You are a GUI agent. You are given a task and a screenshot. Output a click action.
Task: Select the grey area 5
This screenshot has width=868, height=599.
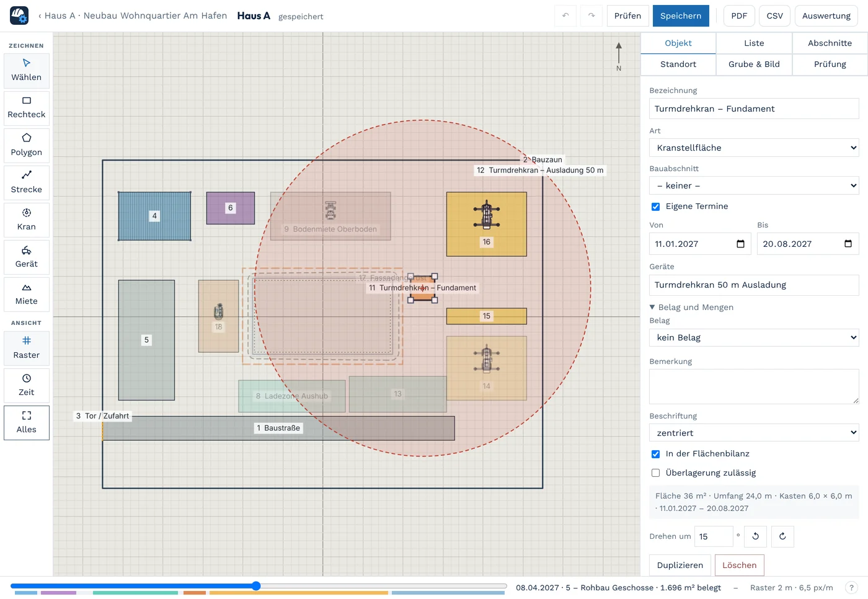(x=146, y=340)
